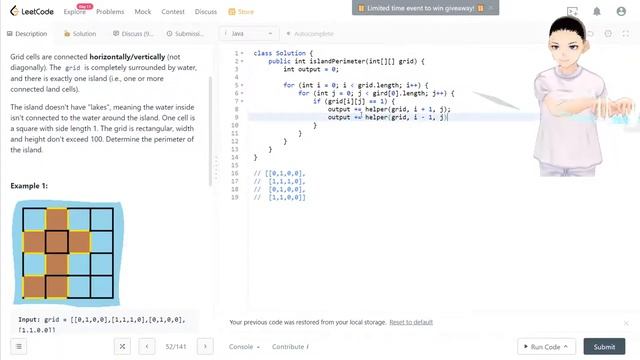Viewport: 640px width, 360px height.
Task: Collapse code fold at line 5
Action: pos(242,85)
